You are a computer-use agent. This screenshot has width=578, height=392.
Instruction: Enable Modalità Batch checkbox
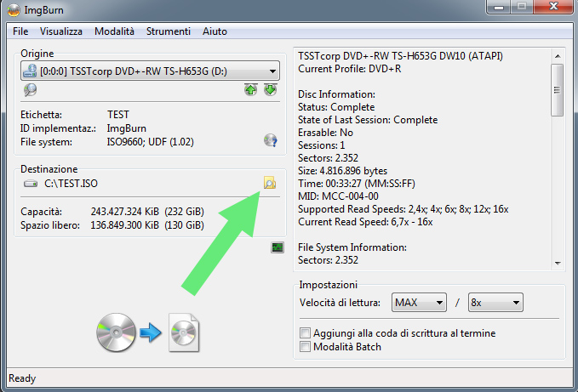[x=305, y=347]
